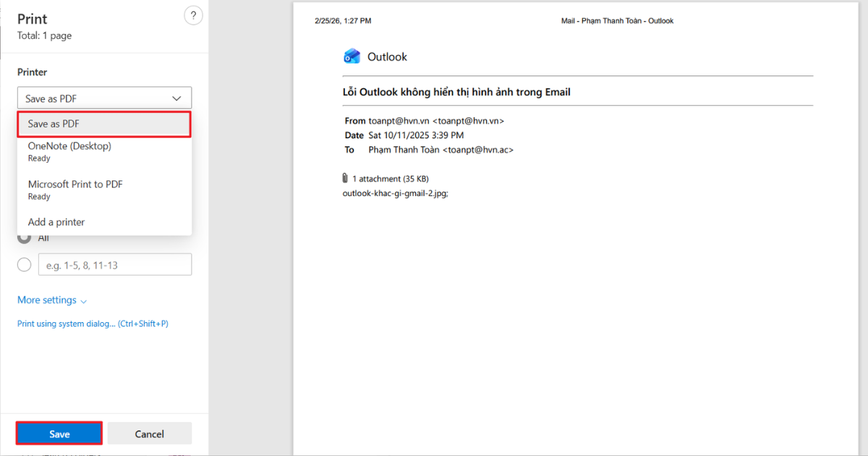Screen dimensions: 868x456
Task: Click the help question mark icon
Action: tap(193, 15)
